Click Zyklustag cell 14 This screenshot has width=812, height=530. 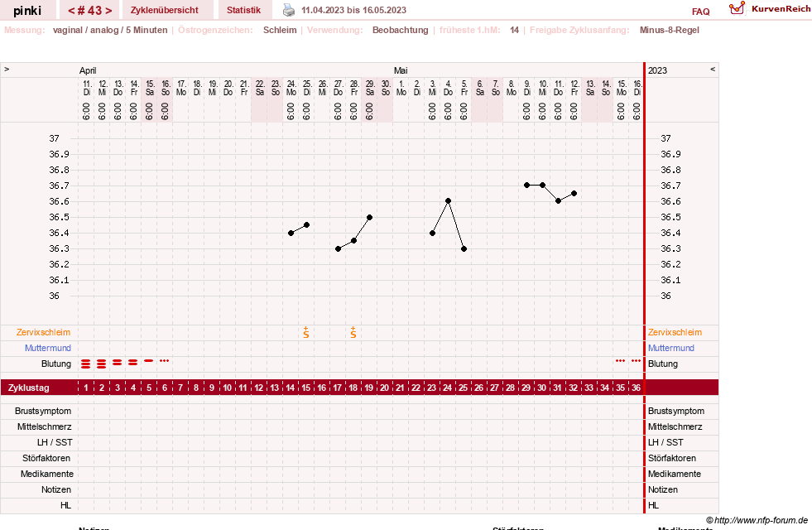(290, 388)
